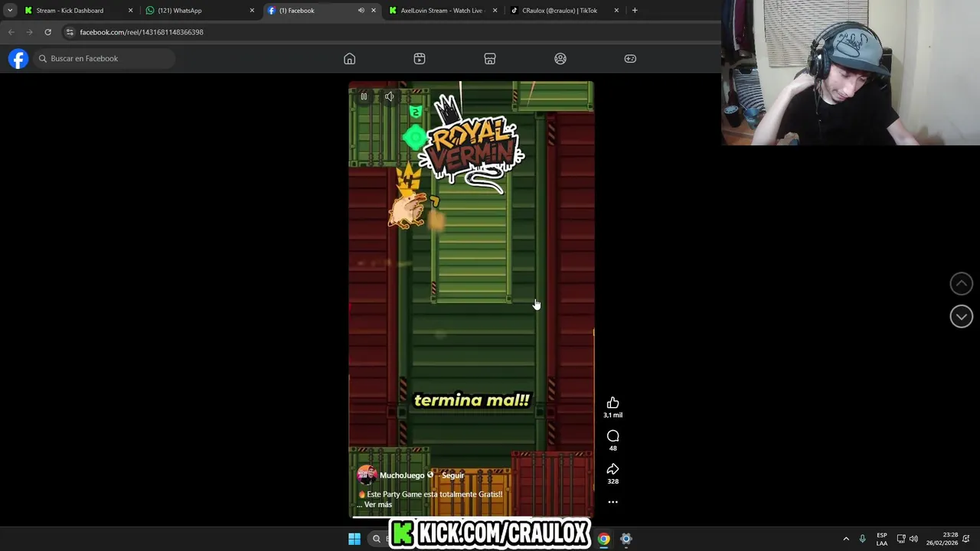Click the Buscar en Facebook search field
Screen dimensions: 980x551
click(104, 59)
